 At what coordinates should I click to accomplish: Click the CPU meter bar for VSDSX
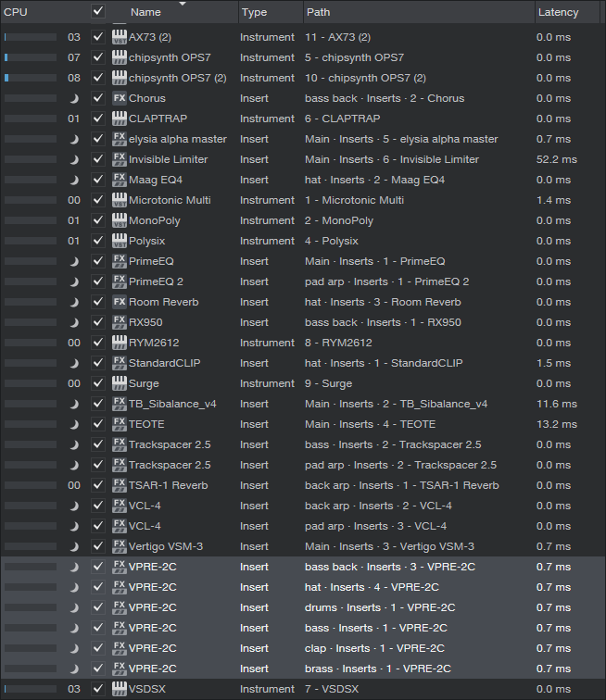(31, 689)
